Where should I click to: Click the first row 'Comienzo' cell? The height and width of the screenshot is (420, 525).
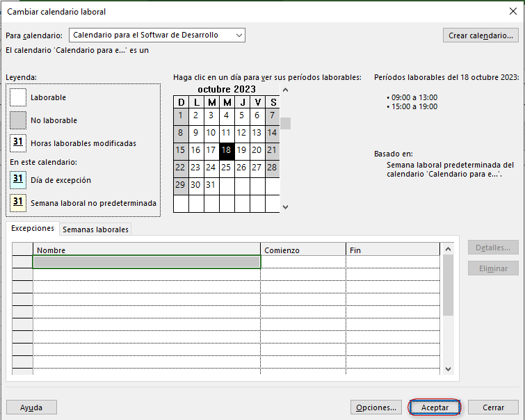pyautogui.click(x=303, y=262)
